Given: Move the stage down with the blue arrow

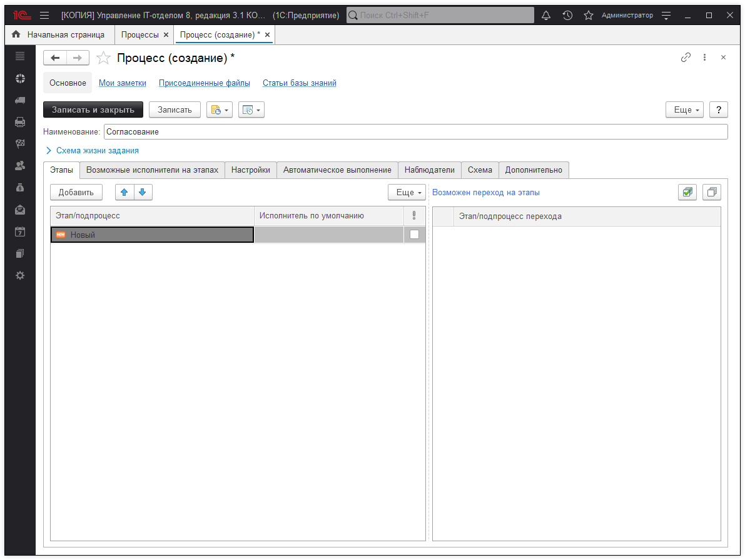Looking at the screenshot, I should click(143, 192).
